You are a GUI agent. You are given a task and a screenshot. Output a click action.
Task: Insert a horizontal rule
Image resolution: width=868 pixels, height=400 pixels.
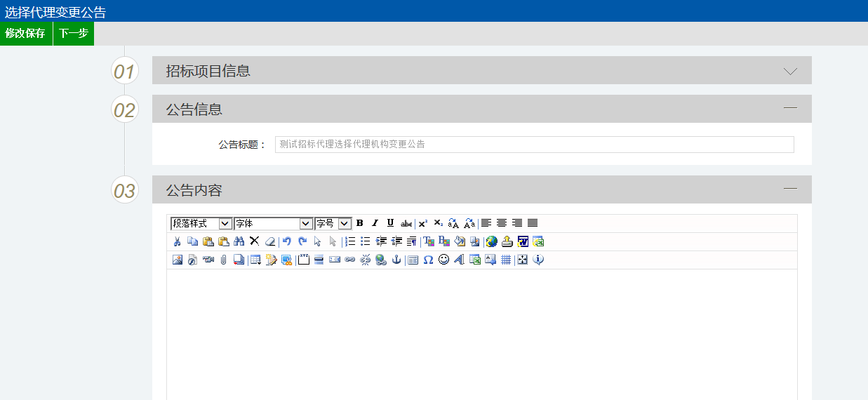click(x=319, y=260)
